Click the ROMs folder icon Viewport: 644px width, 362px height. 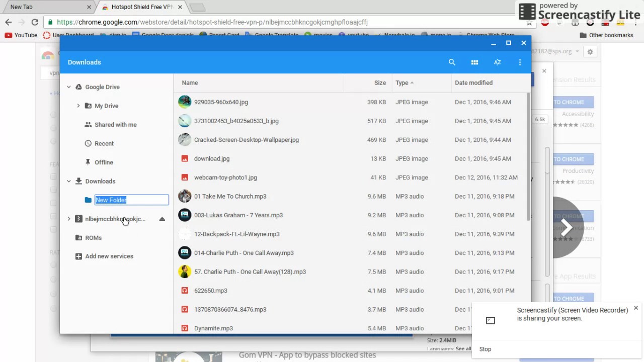[x=78, y=238]
